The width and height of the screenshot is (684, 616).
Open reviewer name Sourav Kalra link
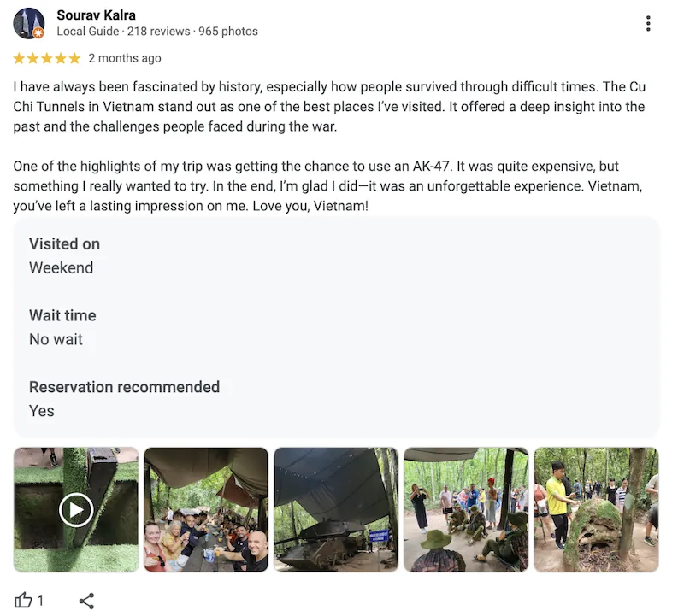(96, 15)
